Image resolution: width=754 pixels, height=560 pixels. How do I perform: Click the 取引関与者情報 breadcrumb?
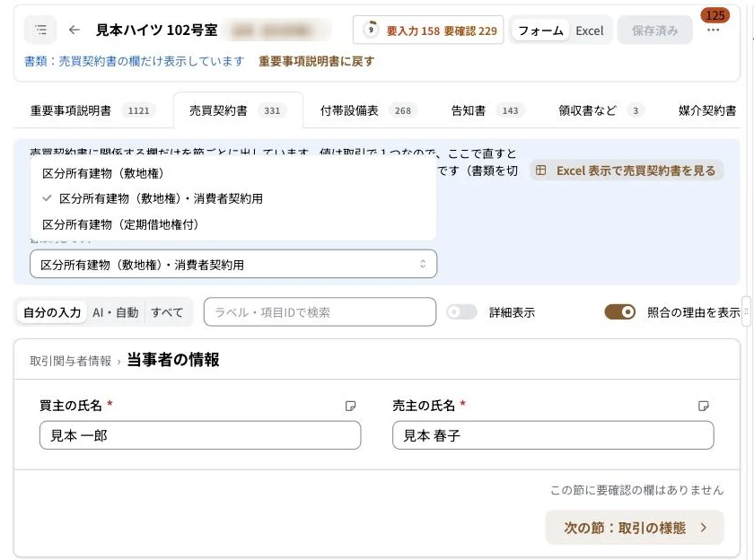[x=70, y=361]
